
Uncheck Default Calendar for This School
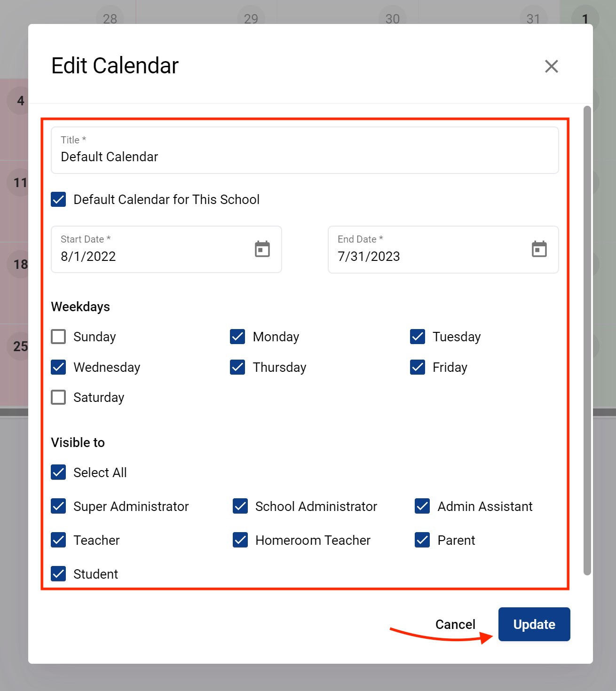[x=58, y=199]
